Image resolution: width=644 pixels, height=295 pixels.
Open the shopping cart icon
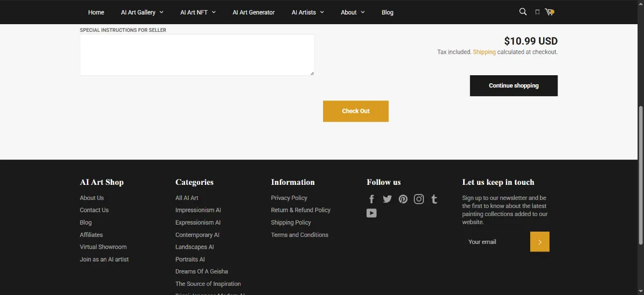[549, 12]
